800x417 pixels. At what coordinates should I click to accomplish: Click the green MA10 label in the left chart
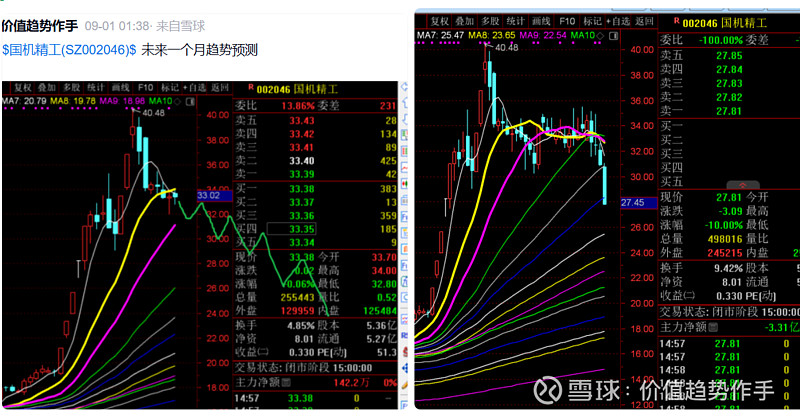click(161, 101)
